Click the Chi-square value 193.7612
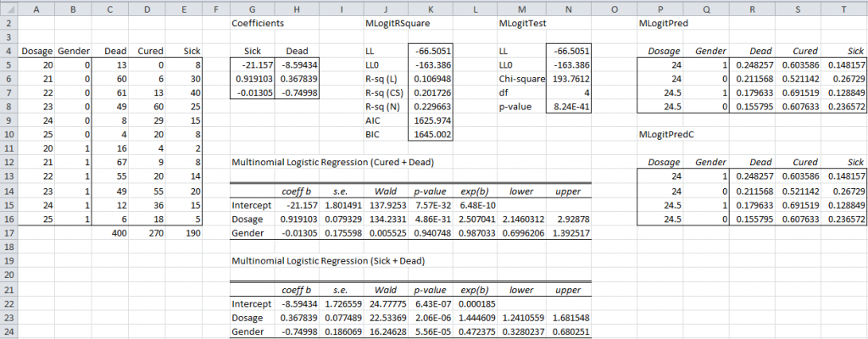This screenshot has width=868, height=339. coord(569,79)
